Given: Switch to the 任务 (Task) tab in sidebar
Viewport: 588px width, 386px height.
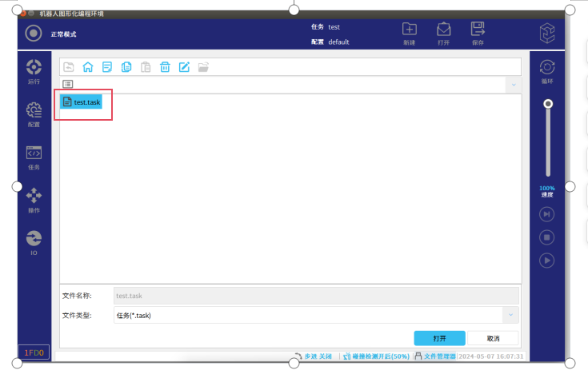Looking at the screenshot, I should click(34, 157).
